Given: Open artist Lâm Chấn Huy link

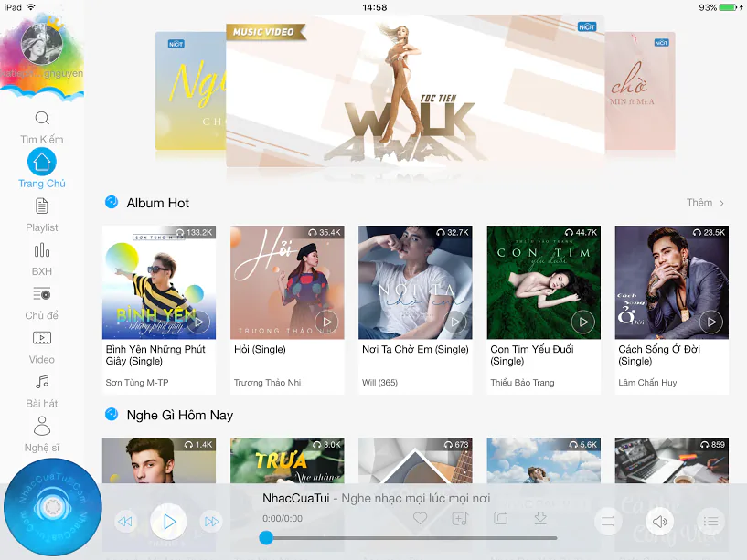Looking at the screenshot, I should click(647, 383).
